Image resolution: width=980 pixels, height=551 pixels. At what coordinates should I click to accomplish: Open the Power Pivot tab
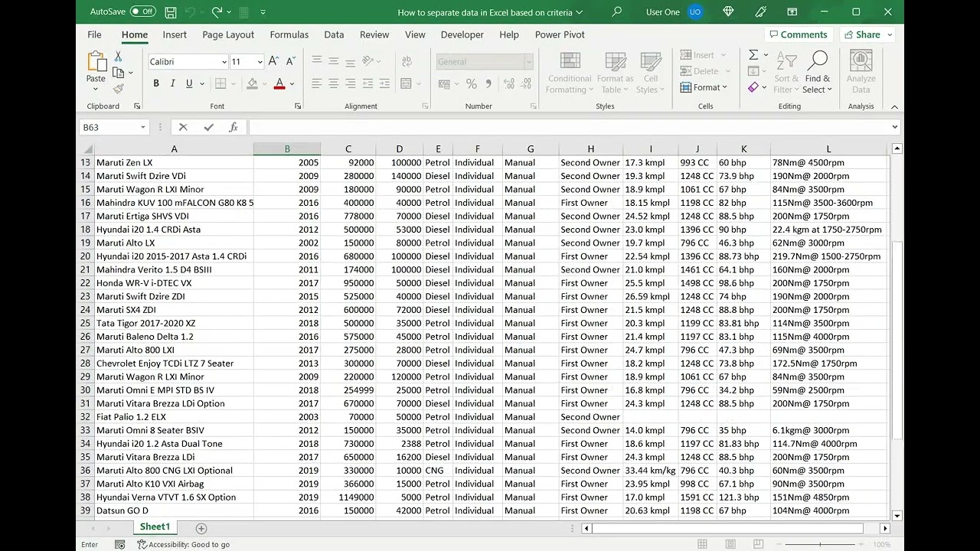(x=560, y=34)
